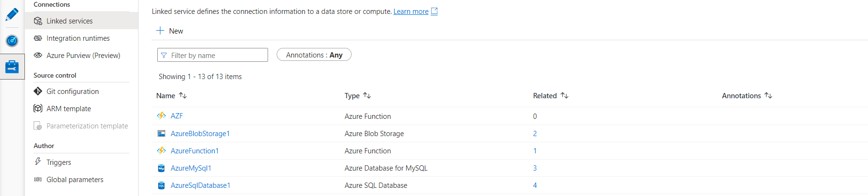Image resolution: width=868 pixels, height=196 pixels.
Task: Click the Related count for AzureSqlDatabase1
Action: click(x=535, y=185)
